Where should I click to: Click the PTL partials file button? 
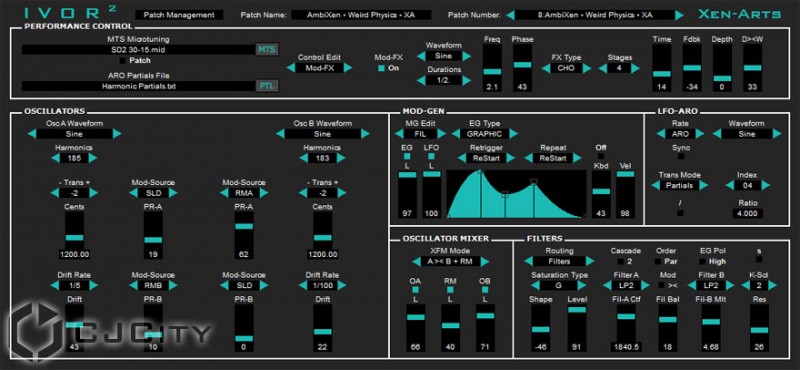tap(267, 86)
